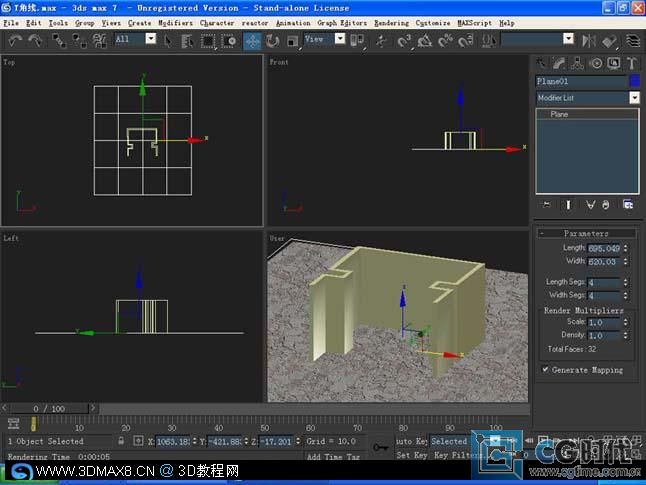Open Reference Coordinate System 'View' dropdown

click(340, 39)
